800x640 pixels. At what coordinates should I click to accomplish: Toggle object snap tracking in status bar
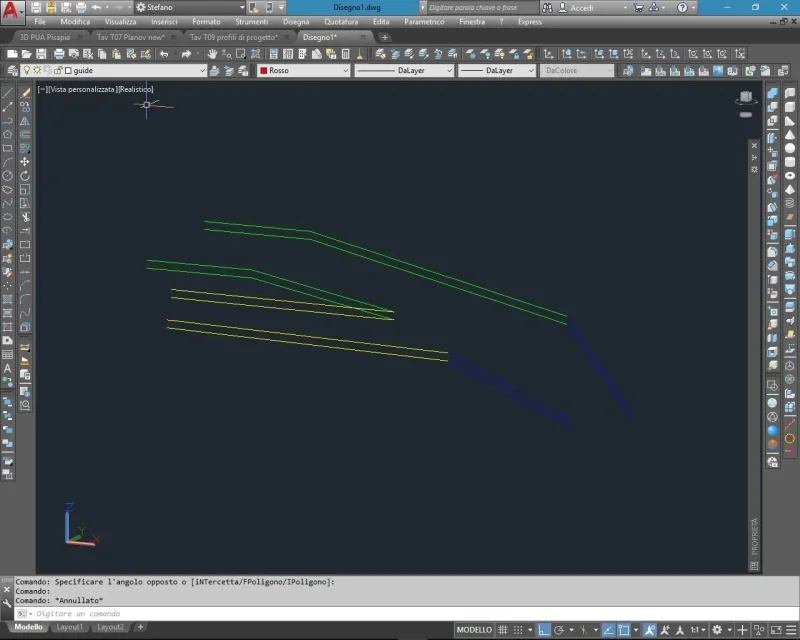[x=608, y=630]
